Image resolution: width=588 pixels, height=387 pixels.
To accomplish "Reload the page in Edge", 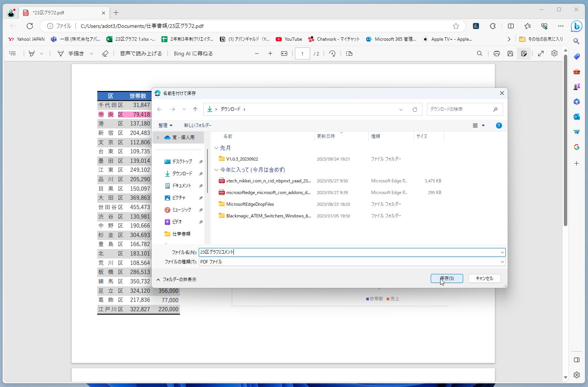I will [x=30, y=26].
